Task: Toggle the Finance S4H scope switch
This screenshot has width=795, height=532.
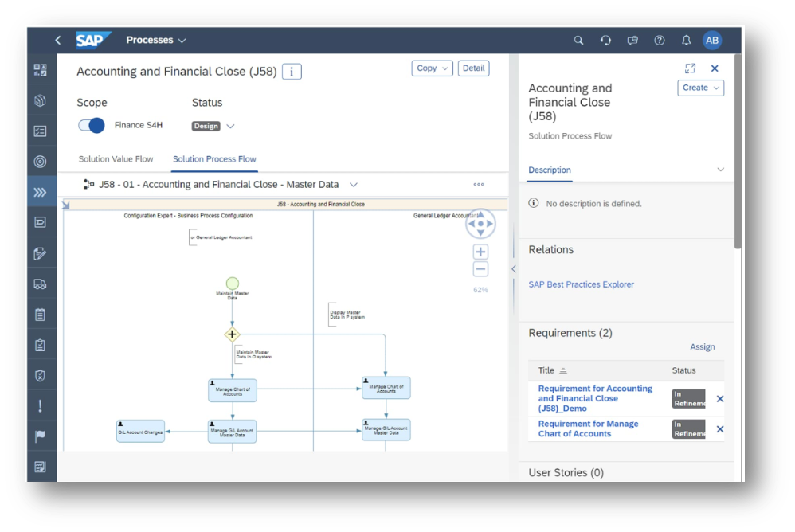Action: (92, 125)
